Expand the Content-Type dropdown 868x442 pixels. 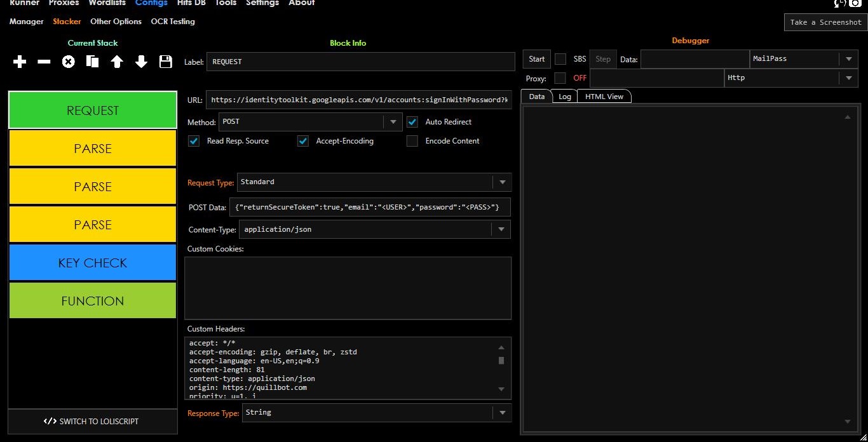[501, 229]
